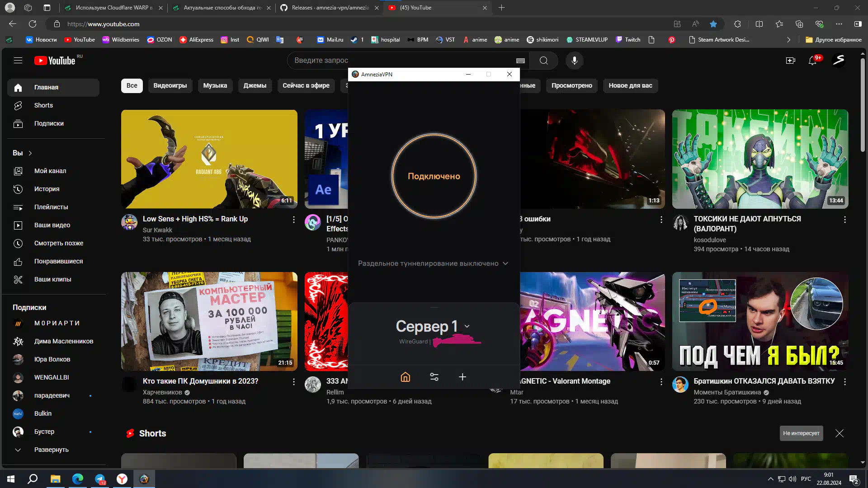This screenshot has height=488, width=868.
Task: Open Плейлисты in sidebar
Action: tap(53, 207)
